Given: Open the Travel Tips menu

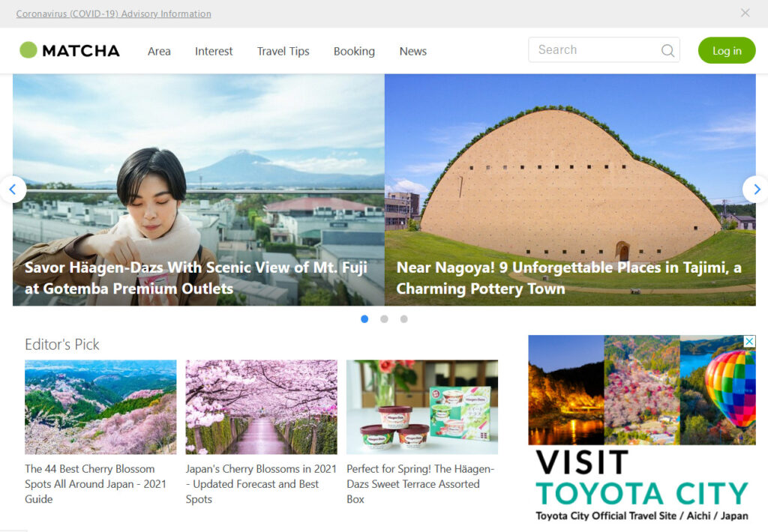Looking at the screenshot, I should [x=283, y=52].
